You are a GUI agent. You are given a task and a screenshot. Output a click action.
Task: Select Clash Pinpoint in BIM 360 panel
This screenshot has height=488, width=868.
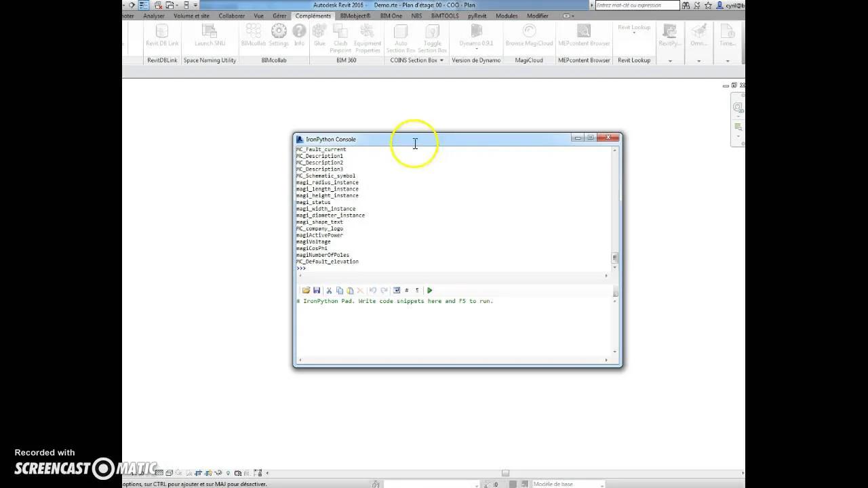(340, 37)
